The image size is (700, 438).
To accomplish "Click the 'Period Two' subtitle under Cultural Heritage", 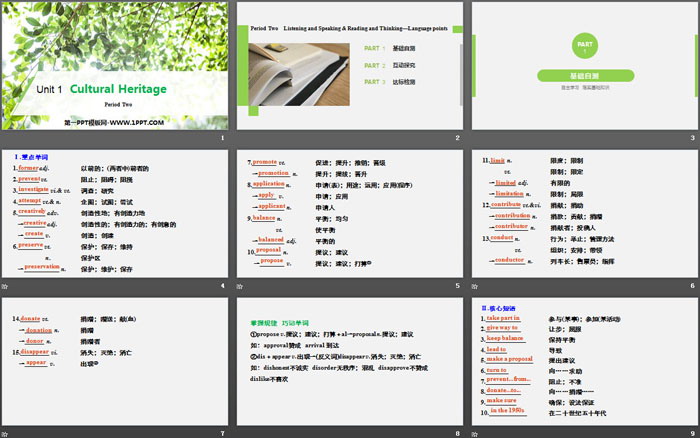I will (118, 104).
